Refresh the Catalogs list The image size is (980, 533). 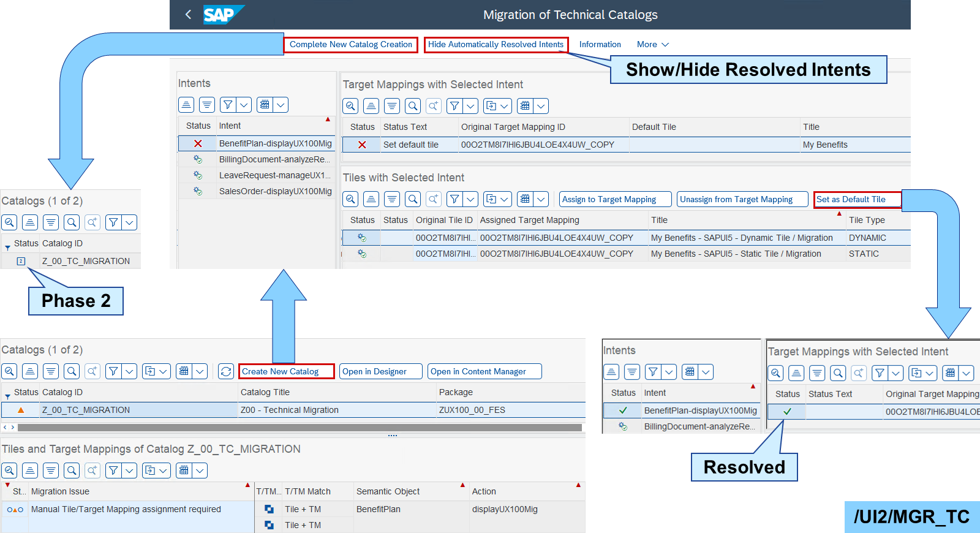[x=226, y=371]
